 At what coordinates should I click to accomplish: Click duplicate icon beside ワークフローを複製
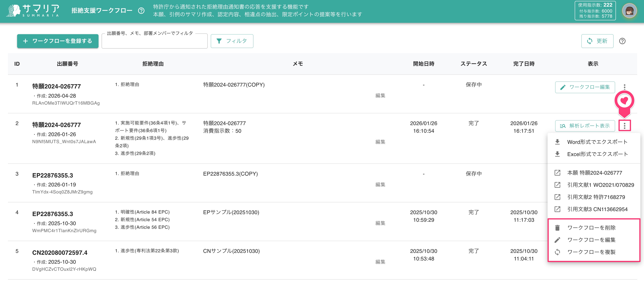[x=557, y=252]
